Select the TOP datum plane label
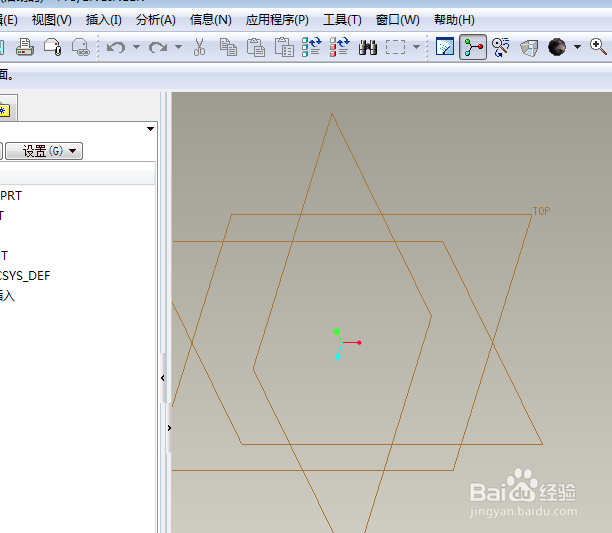612x533 pixels. (x=541, y=211)
